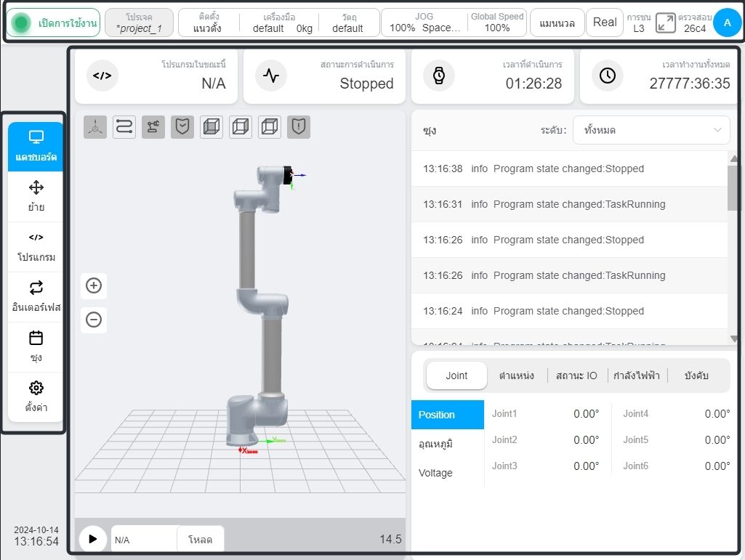Toggle the shield with exclamation mark display
The image size is (745, 560).
coord(299,127)
